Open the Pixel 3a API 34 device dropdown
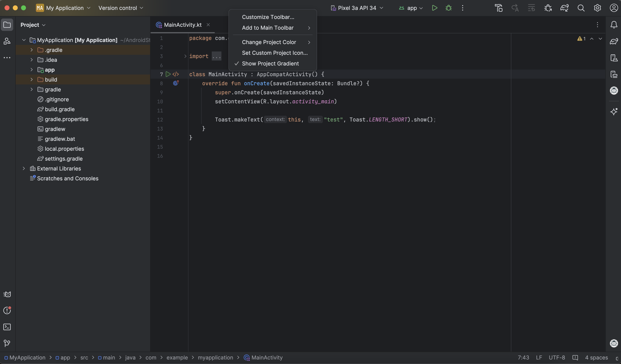Viewport: 621px width, 364px height. 357,8
